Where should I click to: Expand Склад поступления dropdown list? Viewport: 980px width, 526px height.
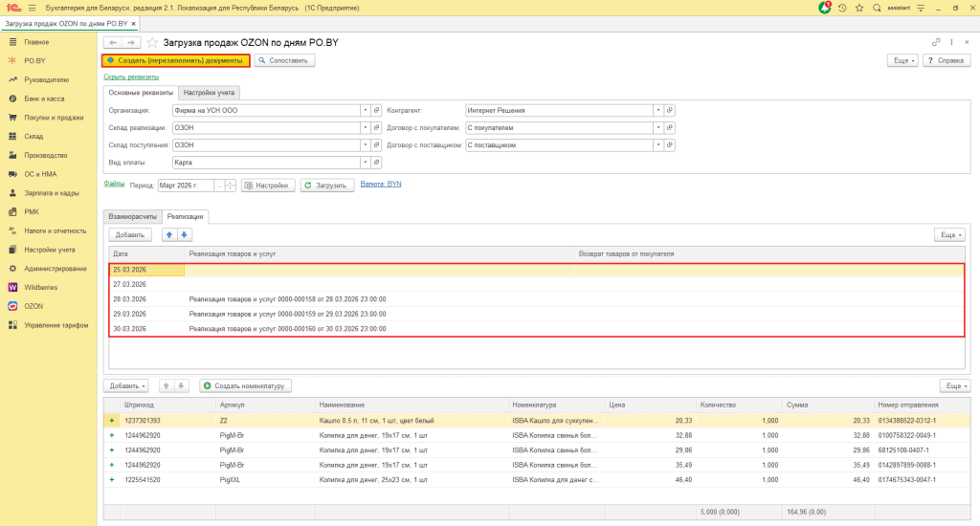click(365, 145)
